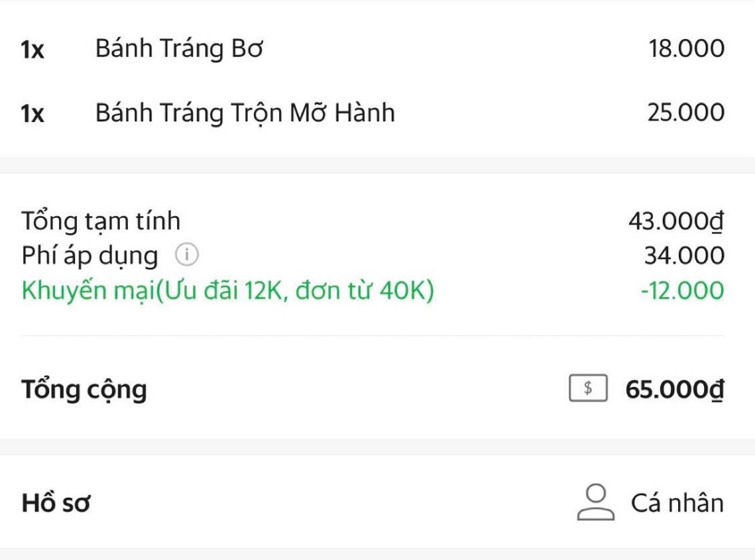Click the 65.000đ total amount
This screenshot has height=560, width=755.
[x=674, y=389]
